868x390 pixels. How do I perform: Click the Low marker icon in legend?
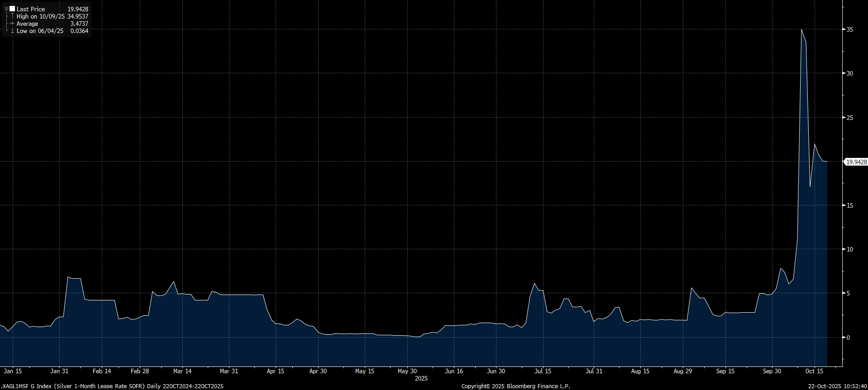point(12,31)
